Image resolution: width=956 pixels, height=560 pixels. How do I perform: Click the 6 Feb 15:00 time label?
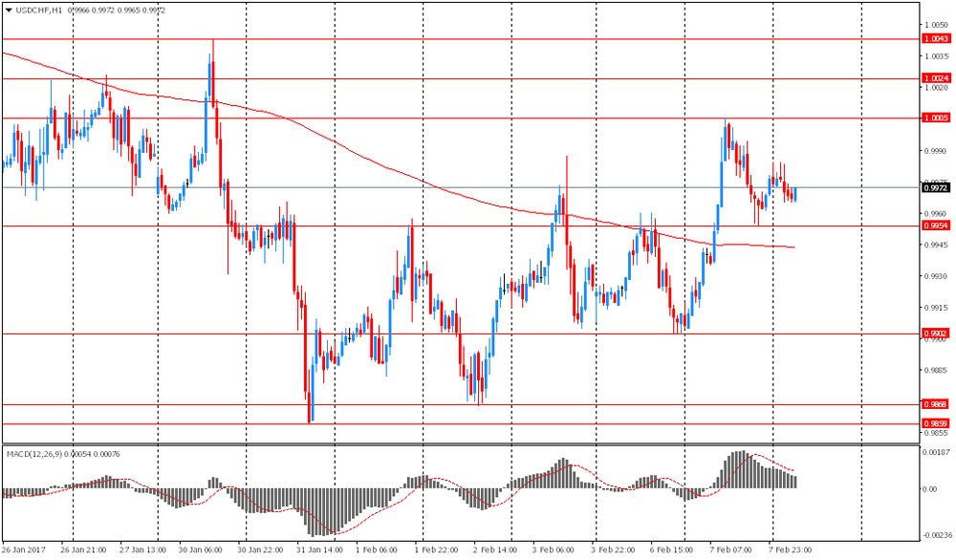(671, 549)
